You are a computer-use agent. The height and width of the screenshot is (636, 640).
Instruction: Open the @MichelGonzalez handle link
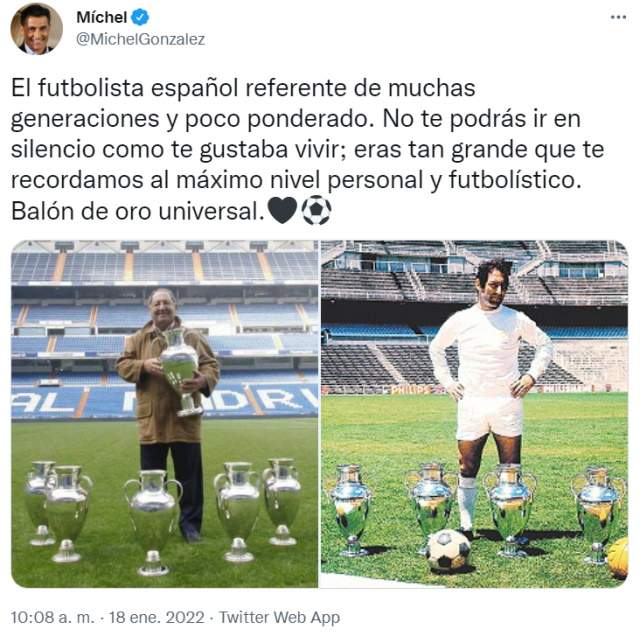140,39
